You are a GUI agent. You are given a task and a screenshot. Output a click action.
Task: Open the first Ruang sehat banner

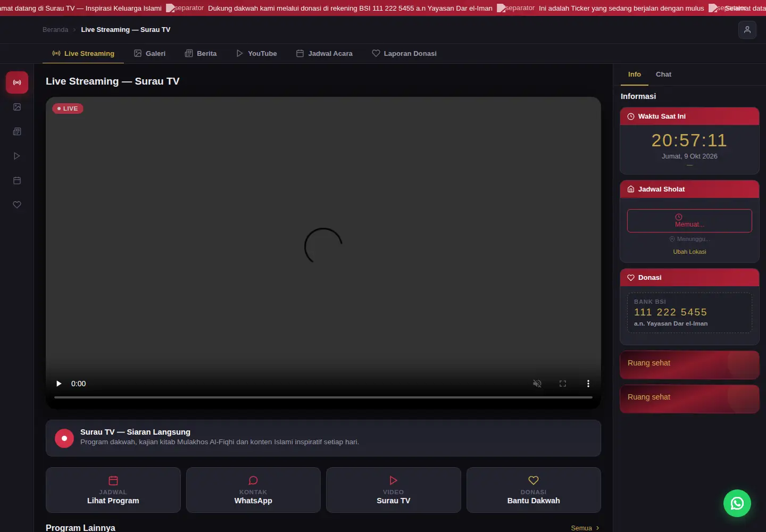689,365
